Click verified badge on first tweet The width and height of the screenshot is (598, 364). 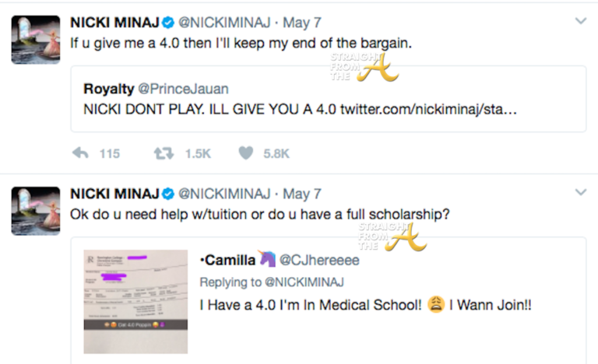[167, 22]
